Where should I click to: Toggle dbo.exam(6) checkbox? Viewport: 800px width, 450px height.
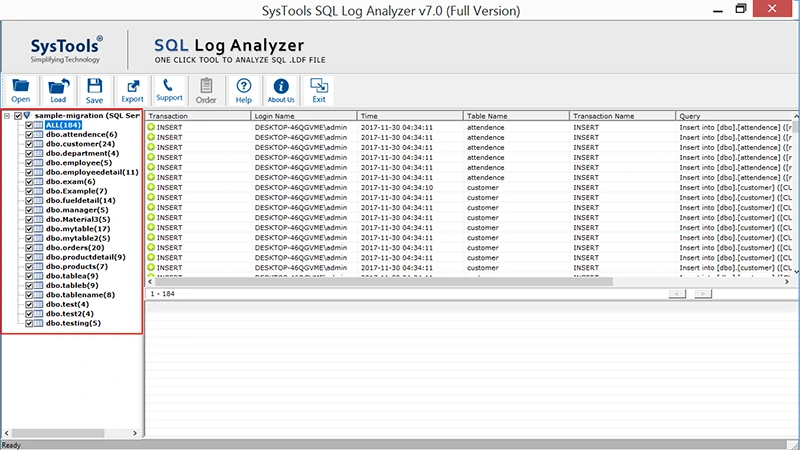(29, 182)
